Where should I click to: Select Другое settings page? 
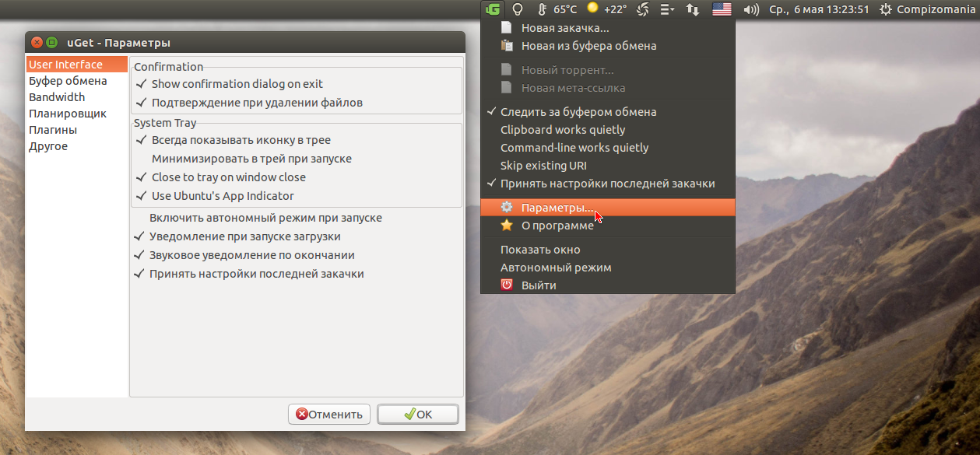point(76,146)
